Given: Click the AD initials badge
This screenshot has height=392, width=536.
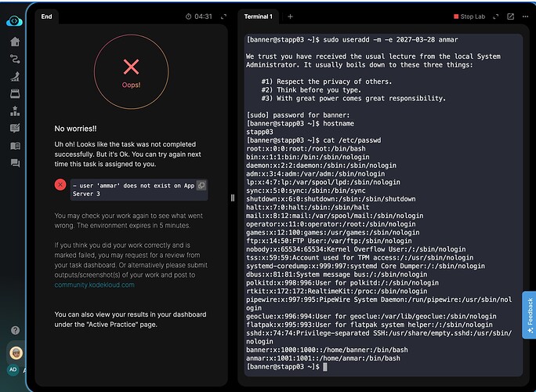Looking at the screenshot, I should pos(13,370).
